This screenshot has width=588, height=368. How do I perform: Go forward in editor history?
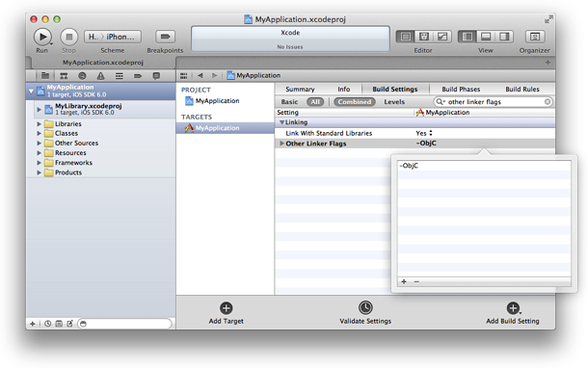(215, 75)
